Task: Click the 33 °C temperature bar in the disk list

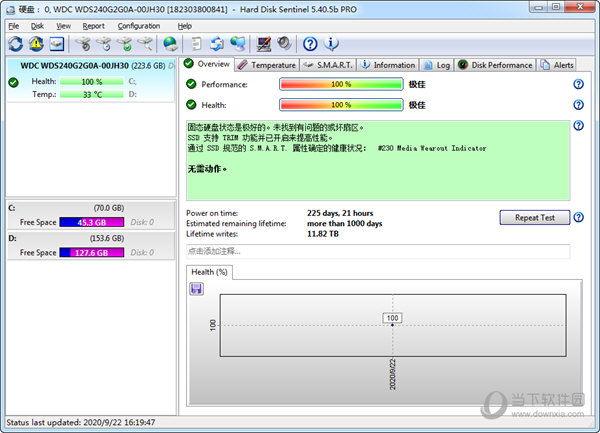Action: [x=92, y=94]
